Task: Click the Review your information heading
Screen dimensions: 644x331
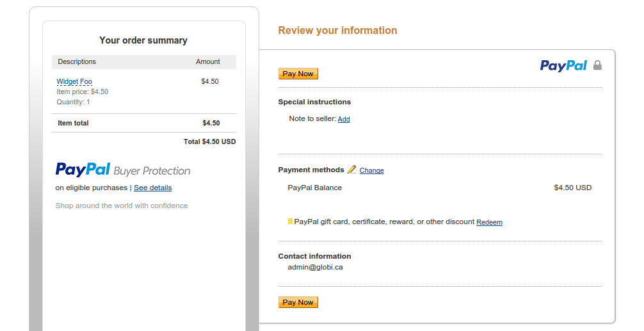Action: pos(337,30)
